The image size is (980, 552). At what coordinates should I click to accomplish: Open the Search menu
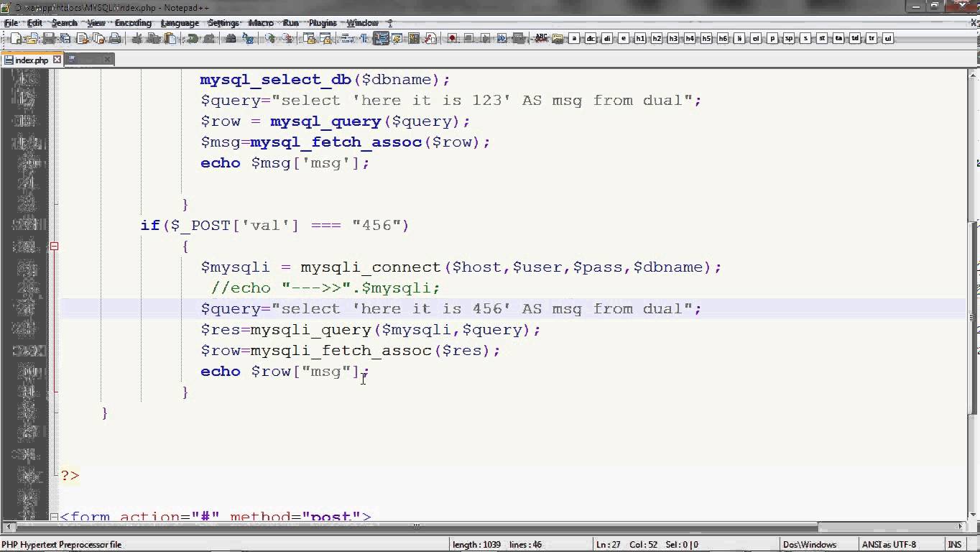pyautogui.click(x=64, y=23)
